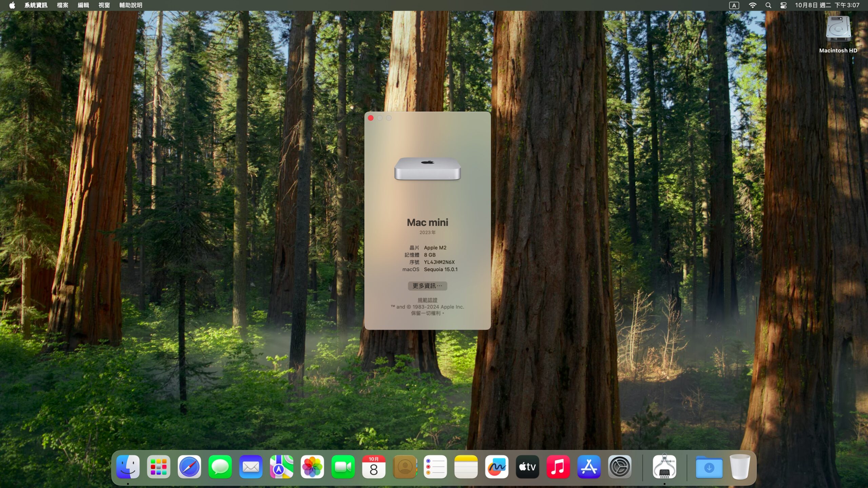
Task: Open the App Store icon
Action: [589, 467]
